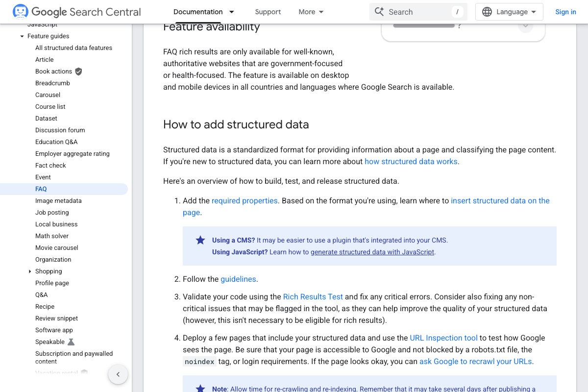Click the Sign in button
Screen dimensions: 588x392
pos(565,12)
